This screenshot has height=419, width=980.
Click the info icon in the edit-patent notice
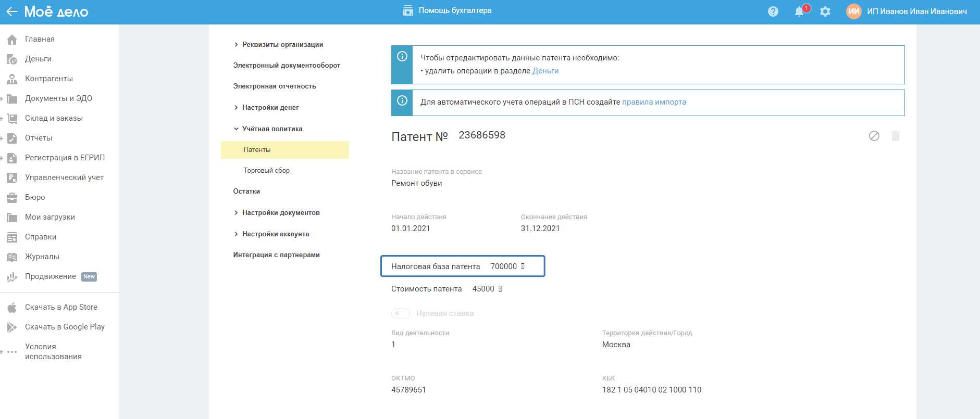[402, 56]
